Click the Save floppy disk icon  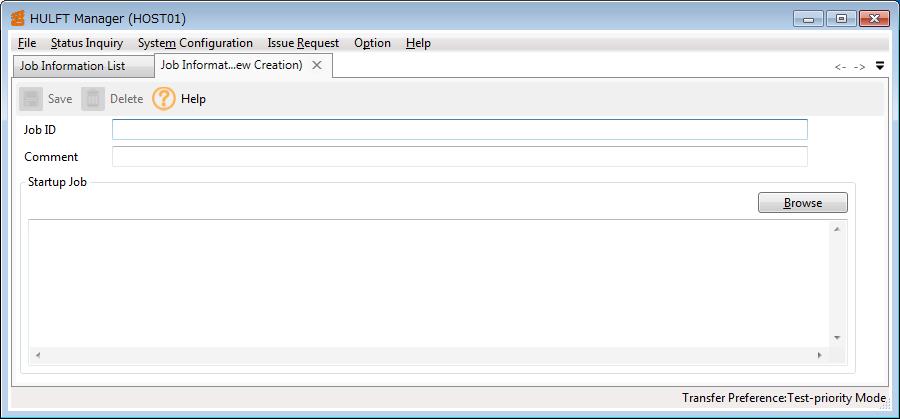31,99
